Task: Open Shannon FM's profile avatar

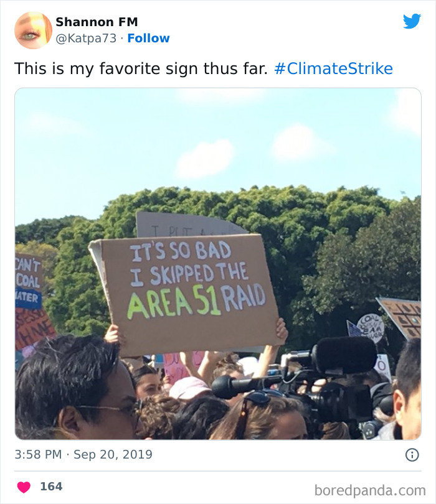Action: [33, 30]
